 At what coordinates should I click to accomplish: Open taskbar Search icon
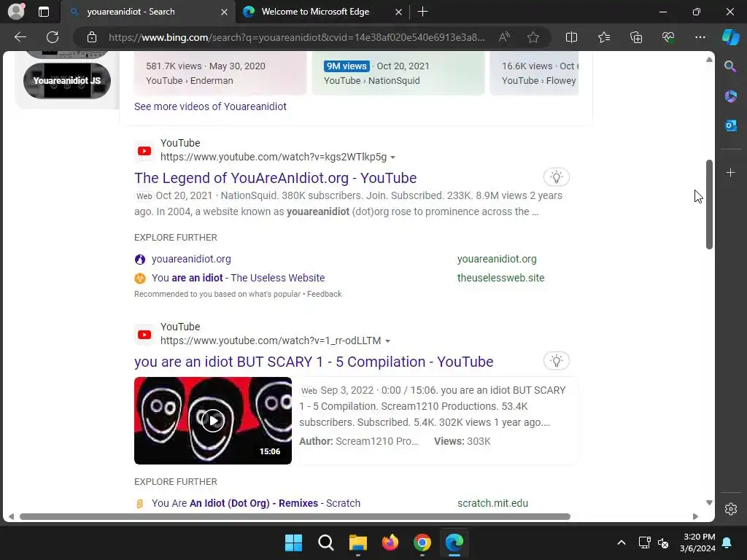coord(326,542)
